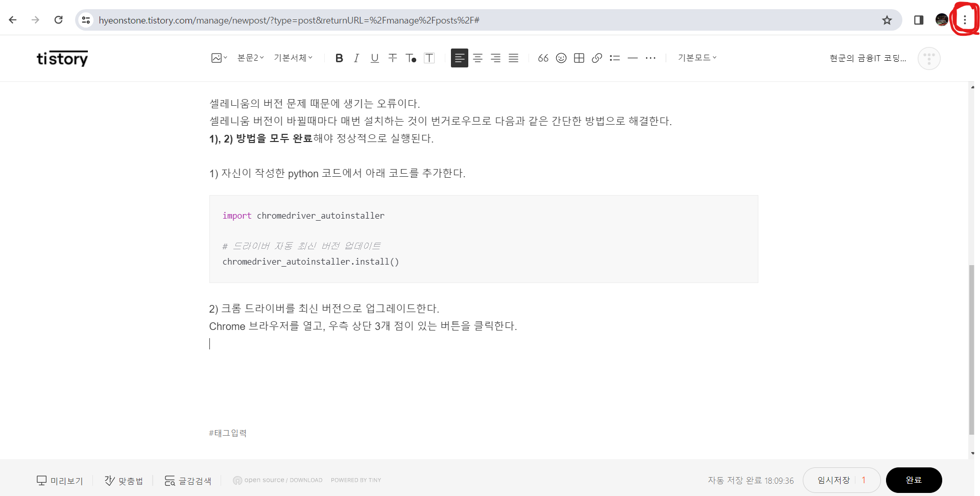Show more toolbar options
Image resolution: width=980 pixels, height=496 pixels.
[x=651, y=58]
